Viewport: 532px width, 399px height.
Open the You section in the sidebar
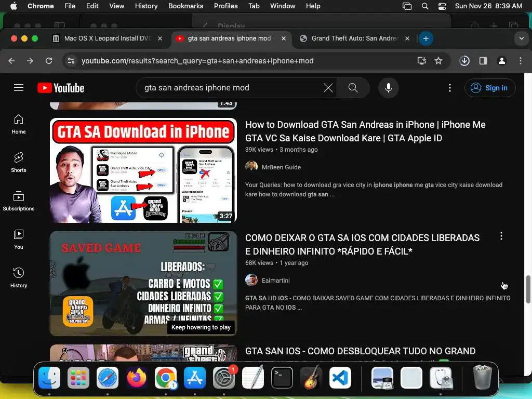(x=19, y=240)
